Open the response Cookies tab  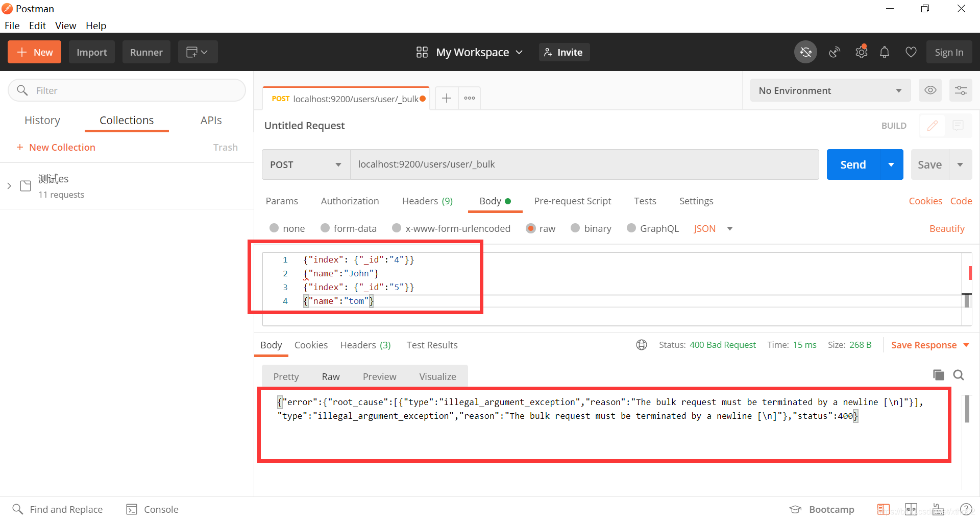click(311, 345)
